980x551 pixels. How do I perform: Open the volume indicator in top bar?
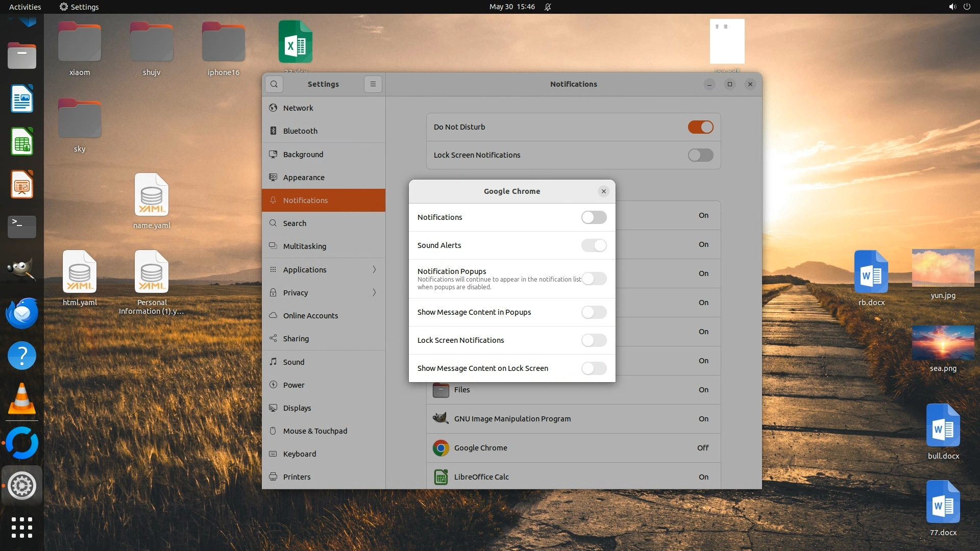click(x=952, y=7)
